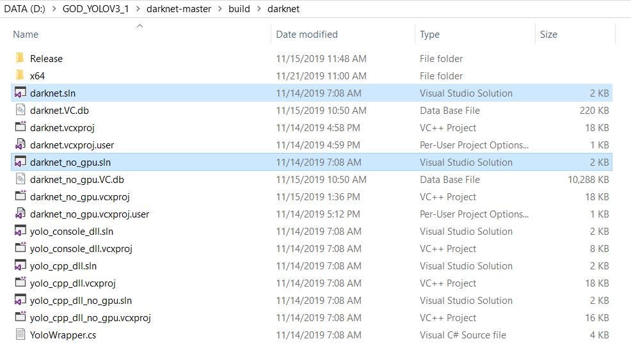The width and height of the screenshot is (631, 364).
Task: Click the 220 KB size value
Action: point(595,111)
